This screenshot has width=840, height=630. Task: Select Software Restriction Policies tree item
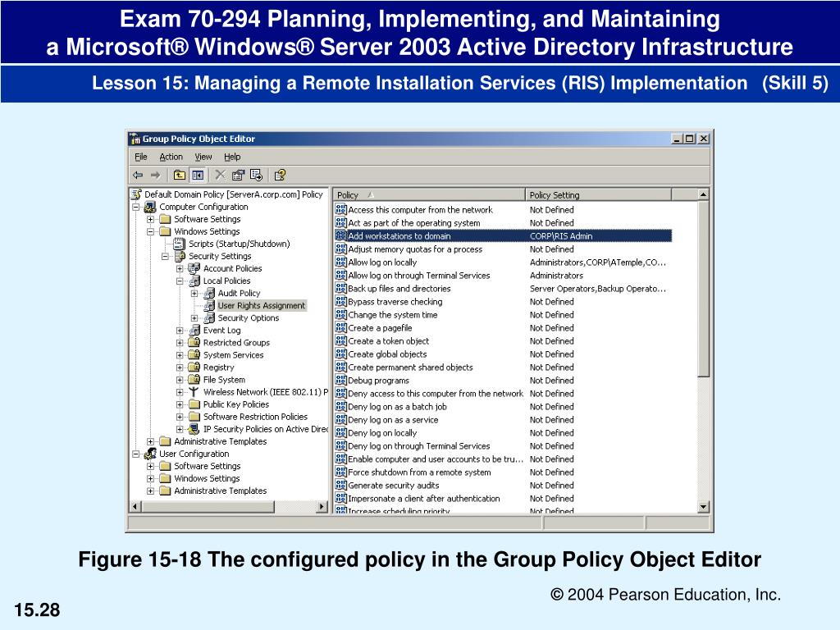(x=255, y=417)
